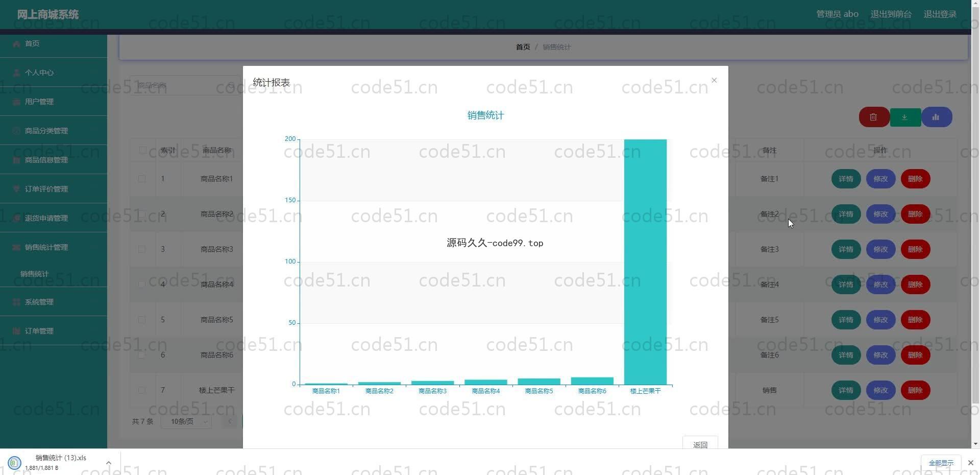
Task: Click the 销售统计 chart title
Action: coord(485,115)
